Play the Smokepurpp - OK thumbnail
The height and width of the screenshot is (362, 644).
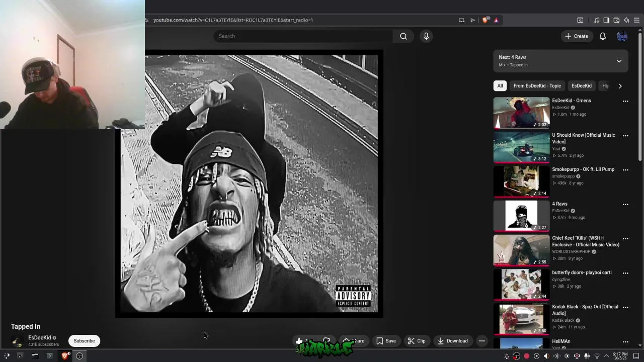pyautogui.click(x=521, y=182)
